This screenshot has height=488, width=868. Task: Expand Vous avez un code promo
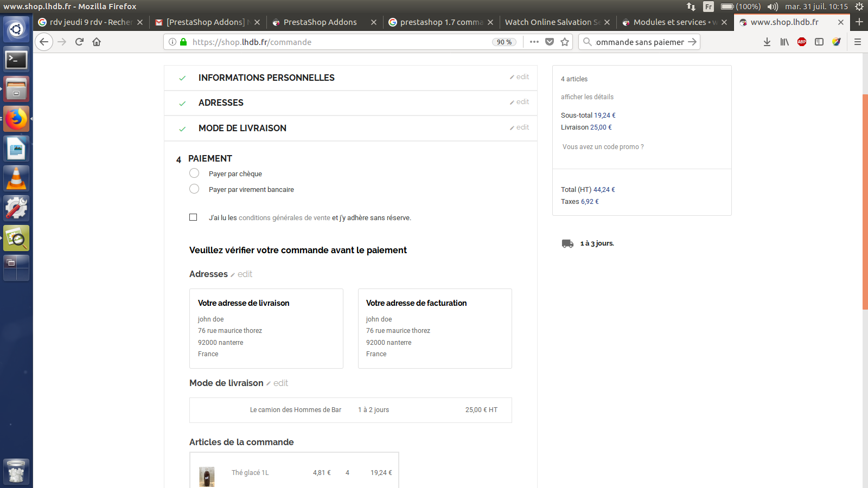(x=603, y=147)
